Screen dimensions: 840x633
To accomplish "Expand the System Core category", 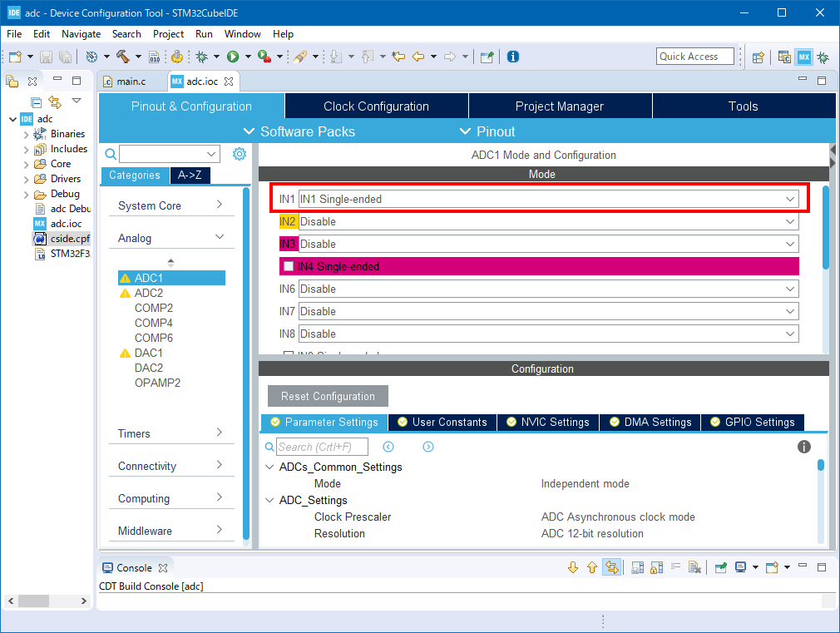I will (171, 205).
